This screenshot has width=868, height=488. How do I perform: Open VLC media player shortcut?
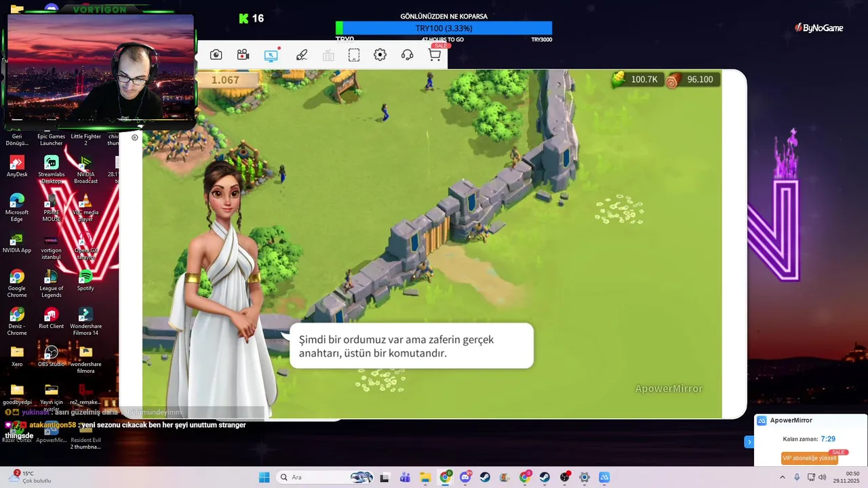coord(85,207)
